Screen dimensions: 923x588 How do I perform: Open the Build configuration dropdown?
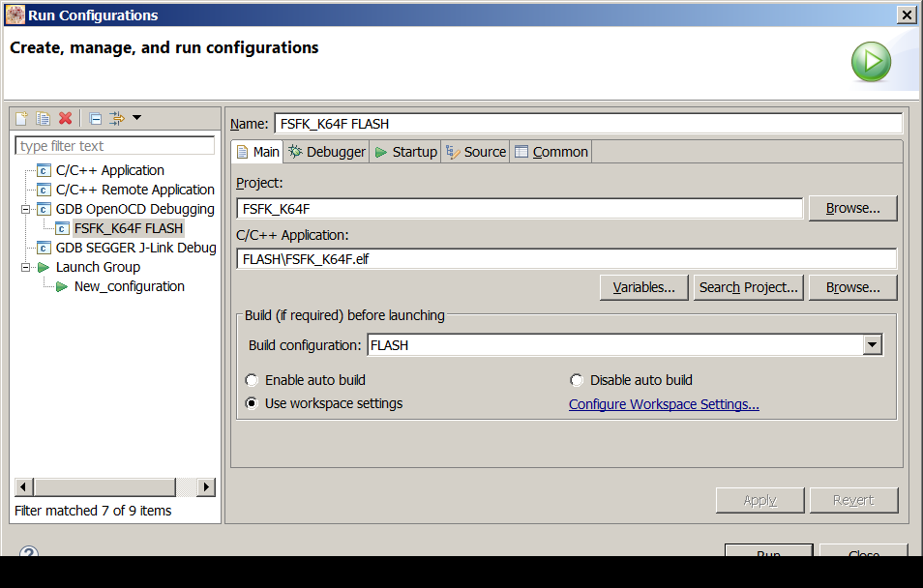[x=873, y=345]
